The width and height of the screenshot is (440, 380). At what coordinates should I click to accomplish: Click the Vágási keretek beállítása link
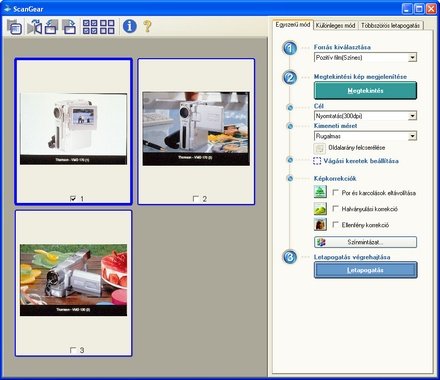coord(361,161)
